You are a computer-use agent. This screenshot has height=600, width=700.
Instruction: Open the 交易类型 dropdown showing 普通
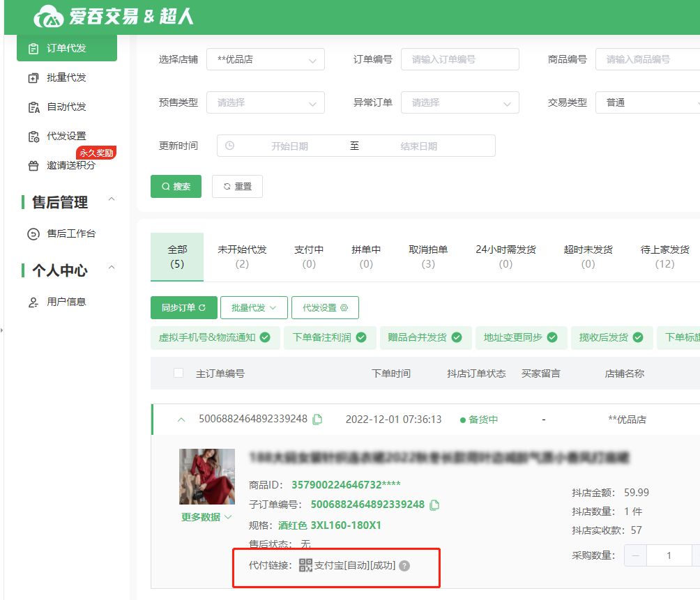pos(648,102)
